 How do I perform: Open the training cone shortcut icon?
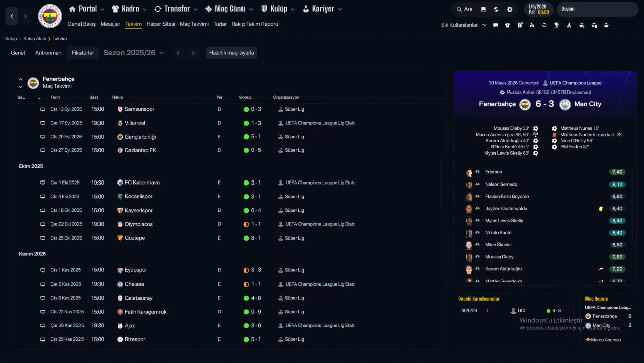569,25
